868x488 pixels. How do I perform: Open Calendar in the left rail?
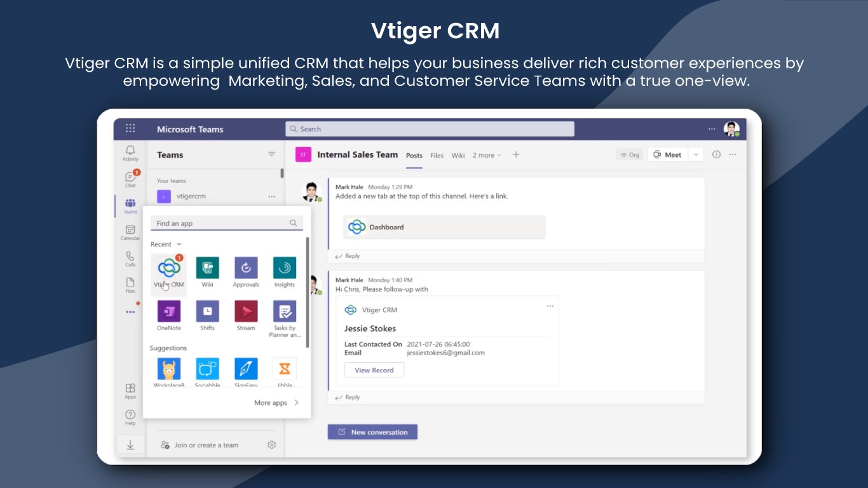tap(130, 233)
